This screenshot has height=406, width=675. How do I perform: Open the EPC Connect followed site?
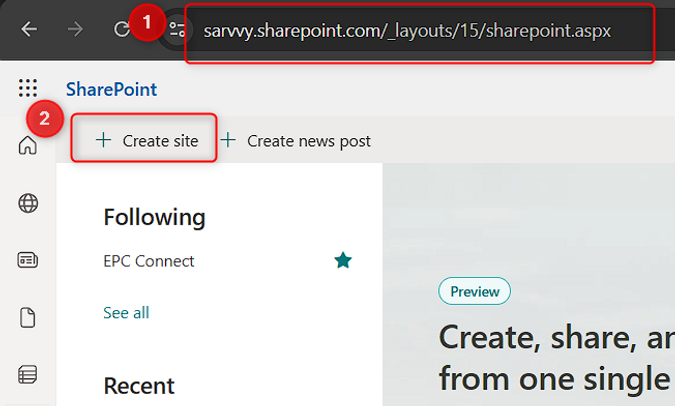(149, 261)
